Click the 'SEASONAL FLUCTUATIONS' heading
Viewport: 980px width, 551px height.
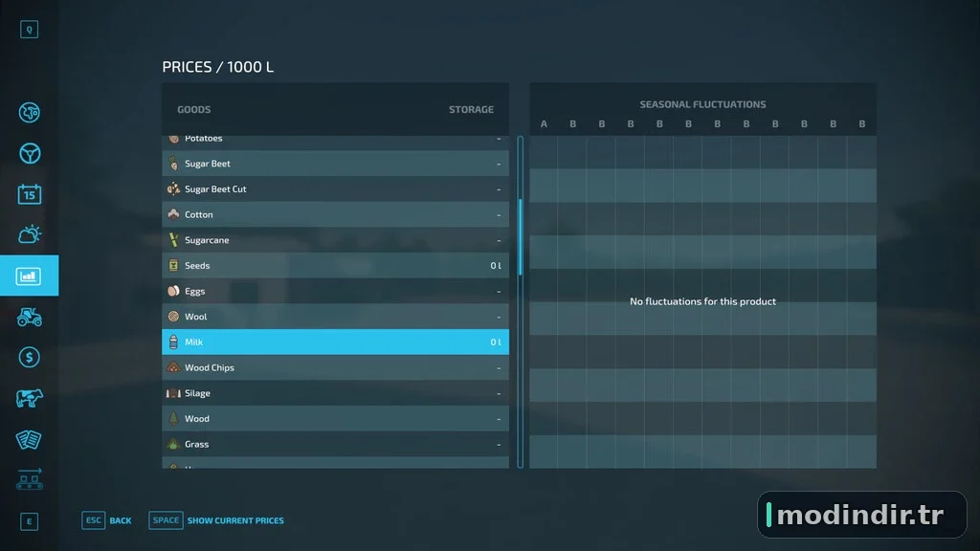tap(702, 104)
